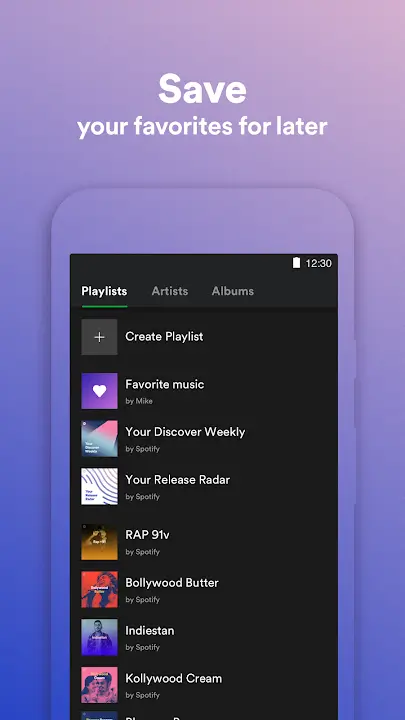The image size is (405, 720).
Task: Select the RAP 91v playlist title
Action: (147, 535)
